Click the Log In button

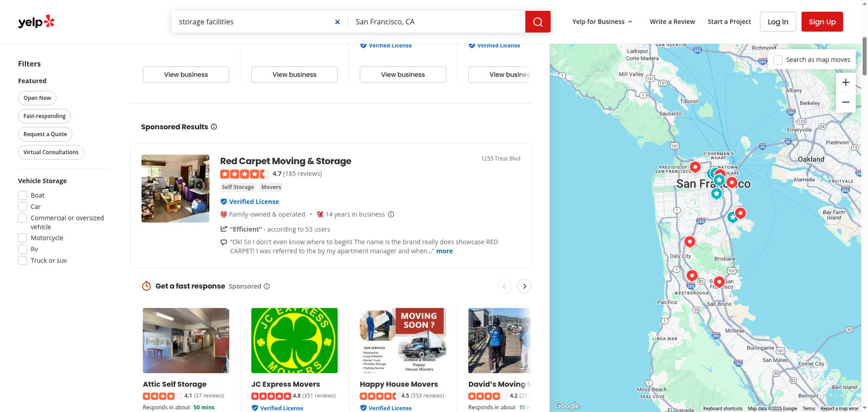[x=778, y=22]
